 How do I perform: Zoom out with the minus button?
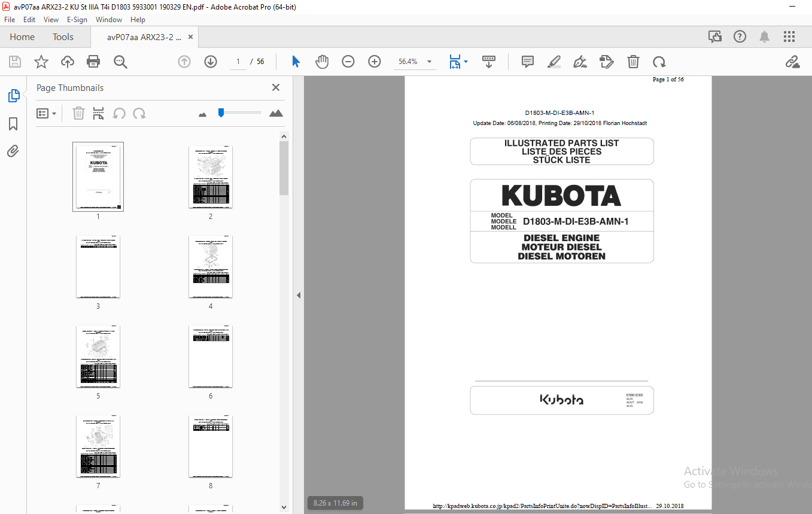click(x=348, y=62)
